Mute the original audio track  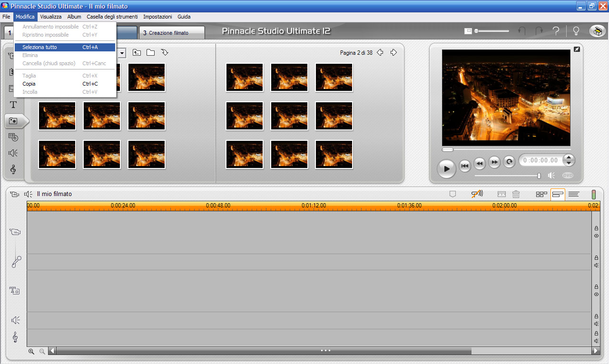[596, 266]
